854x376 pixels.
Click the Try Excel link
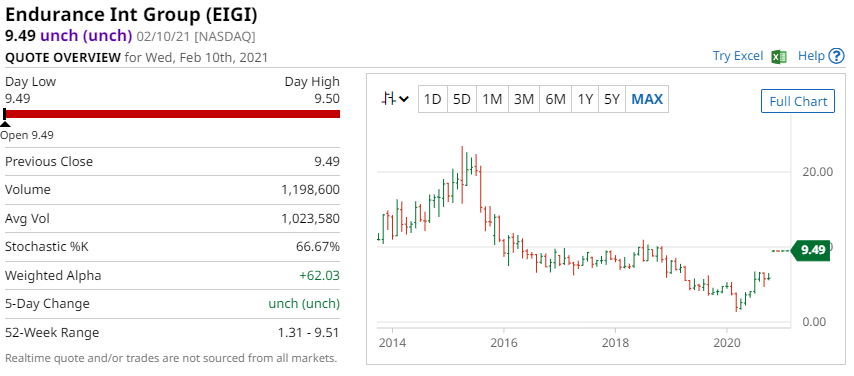738,56
